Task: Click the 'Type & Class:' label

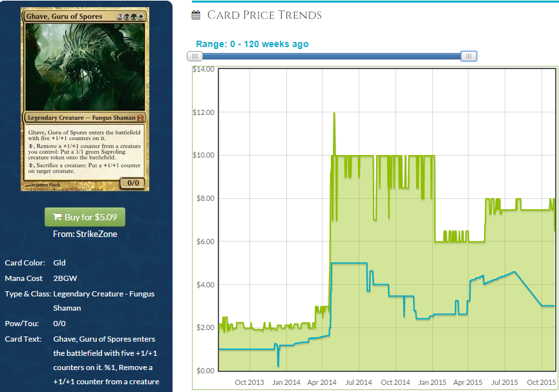Action: [x=28, y=294]
